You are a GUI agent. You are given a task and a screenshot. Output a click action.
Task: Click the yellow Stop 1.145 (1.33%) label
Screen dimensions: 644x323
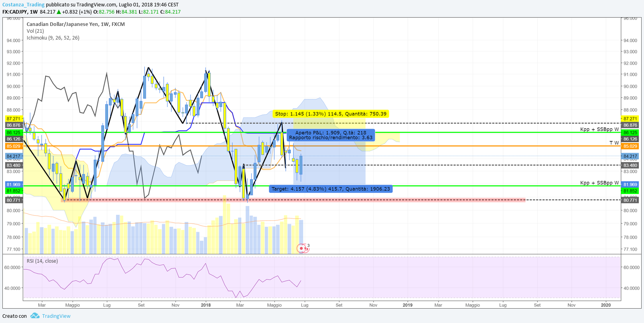click(x=331, y=114)
